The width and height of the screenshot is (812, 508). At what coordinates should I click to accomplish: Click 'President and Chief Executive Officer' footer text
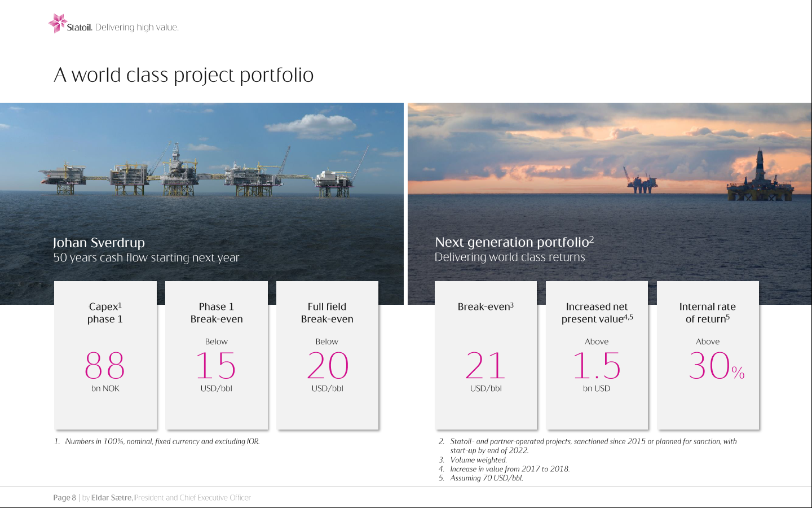(192, 498)
